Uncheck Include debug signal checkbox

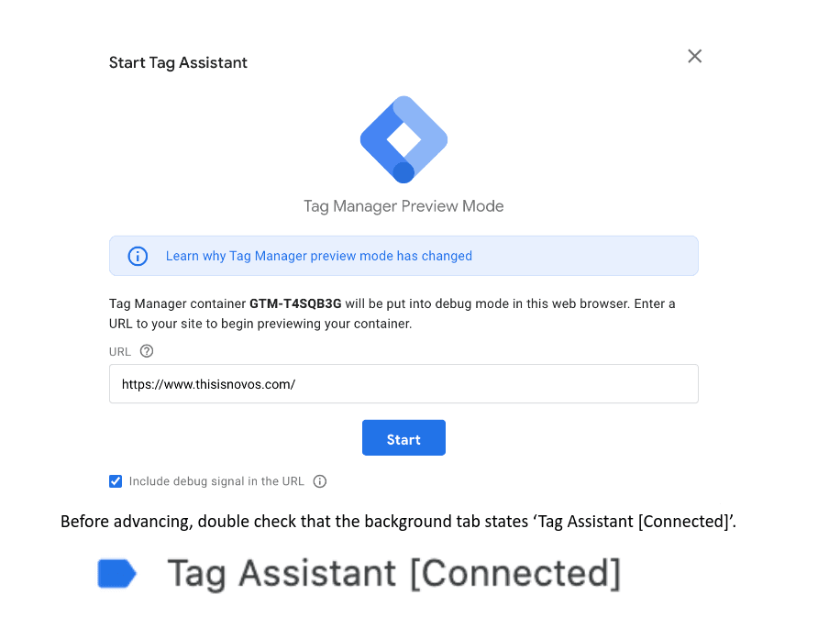point(116,481)
